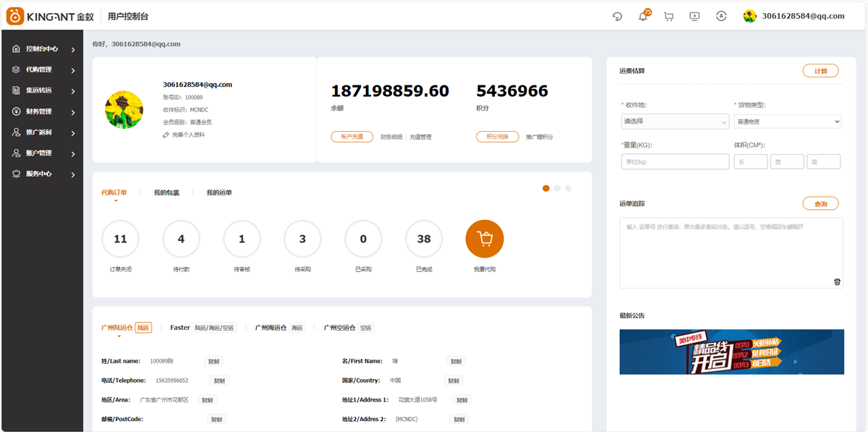Select the third carousel dot indicator
868x432 pixels.
click(x=569, y=188)
